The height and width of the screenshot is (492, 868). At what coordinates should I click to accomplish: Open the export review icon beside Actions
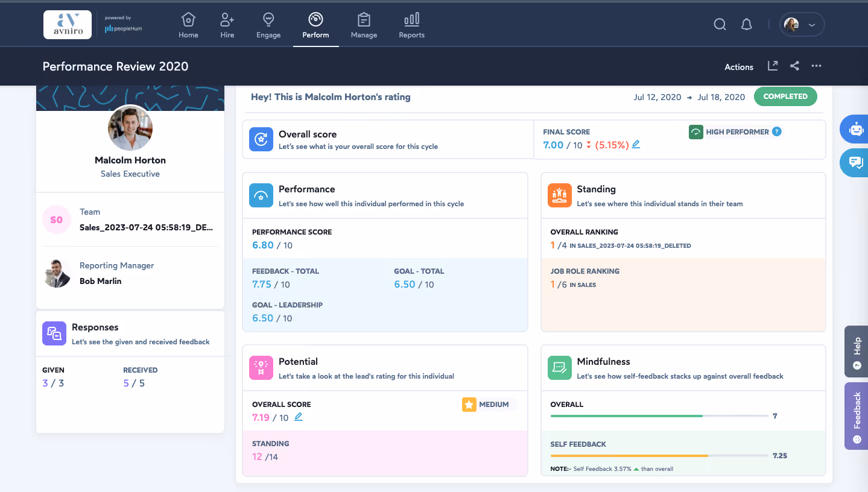[772, 66]
